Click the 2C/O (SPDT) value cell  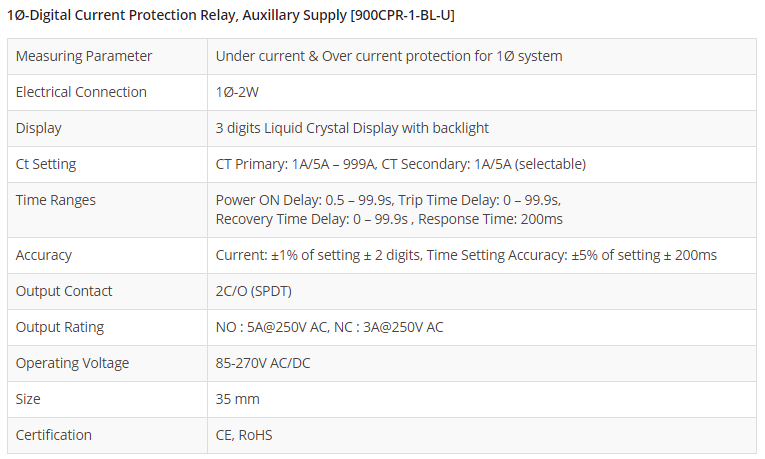(254, 291)
